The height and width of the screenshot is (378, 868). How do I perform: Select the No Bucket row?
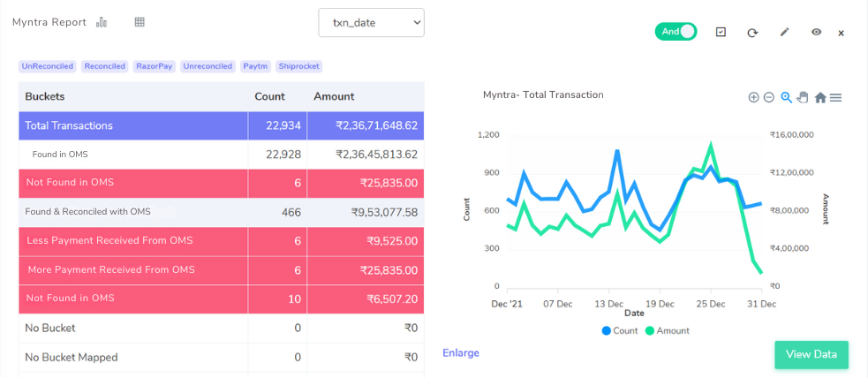(222, 329)
